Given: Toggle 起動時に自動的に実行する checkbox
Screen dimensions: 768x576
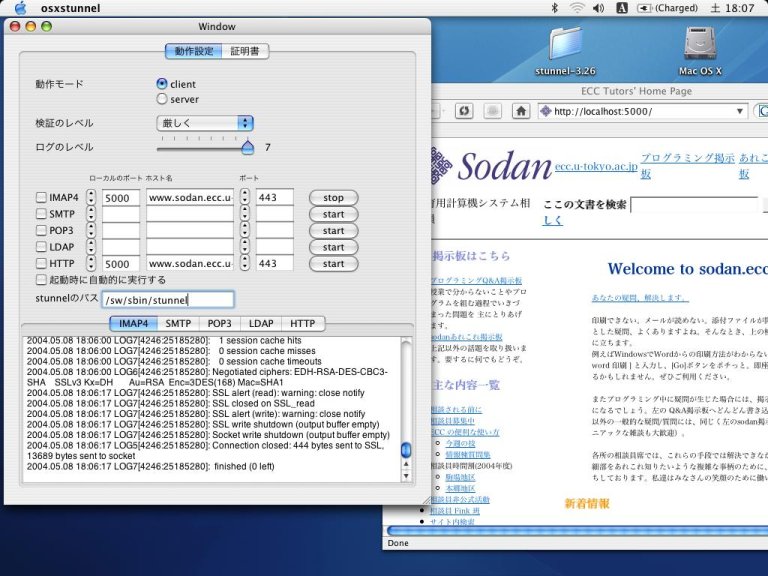Looking at the screenshot, I should [x=41, y=280].
